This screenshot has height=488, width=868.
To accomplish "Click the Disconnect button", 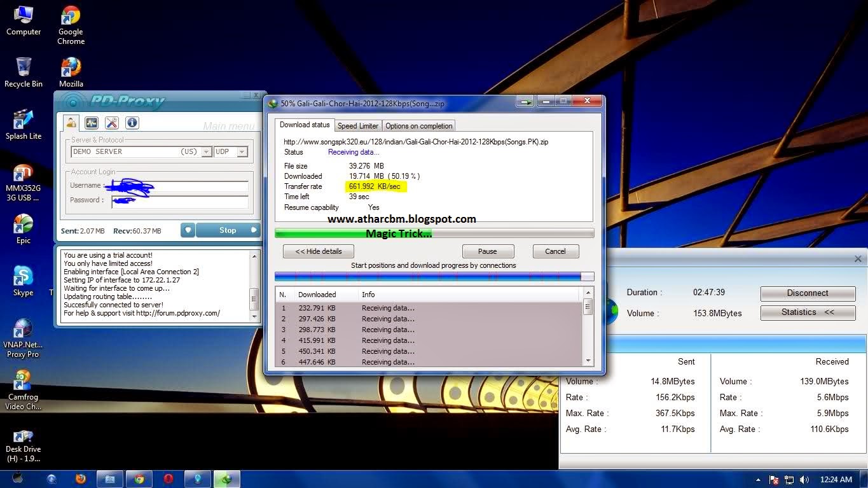I will pos(808,293).
